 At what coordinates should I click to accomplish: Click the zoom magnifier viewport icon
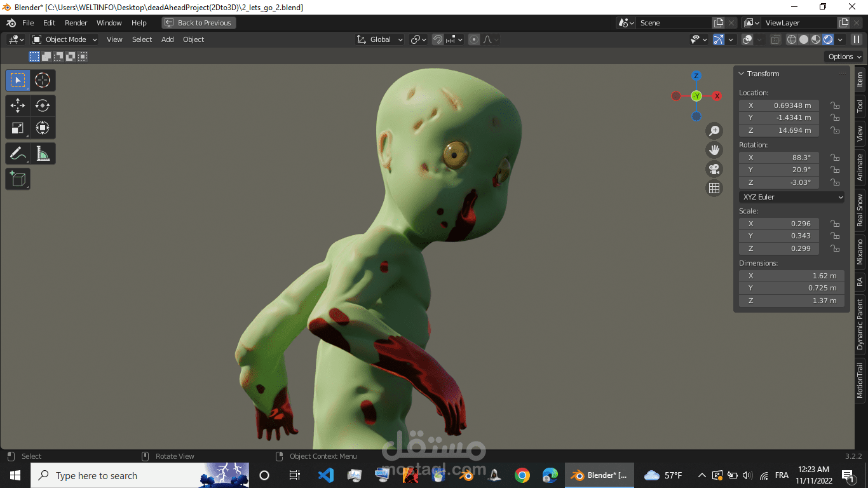(714, 131)
